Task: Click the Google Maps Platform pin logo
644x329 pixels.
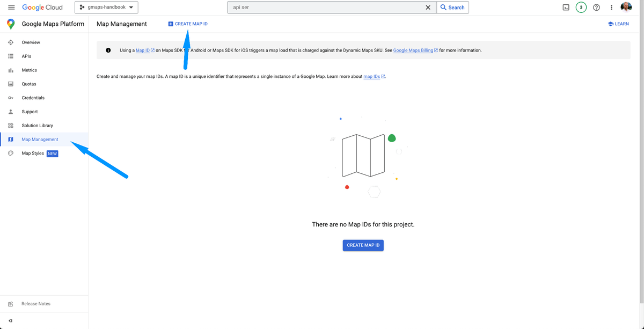Action: 11,24
